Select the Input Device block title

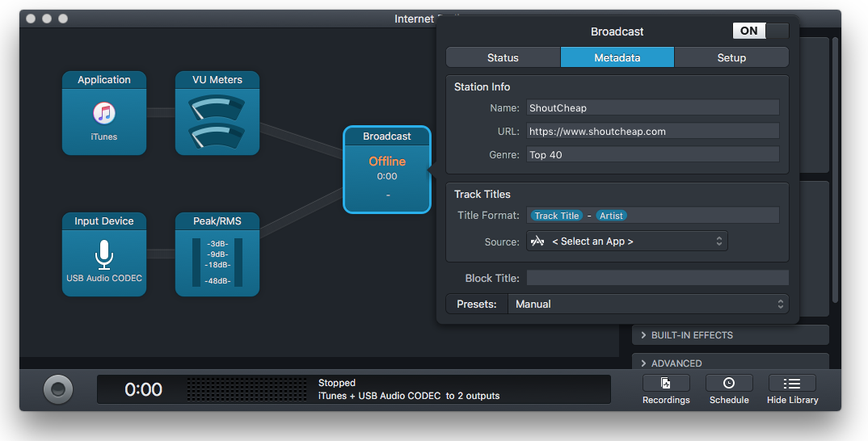[x=104, y=221]
